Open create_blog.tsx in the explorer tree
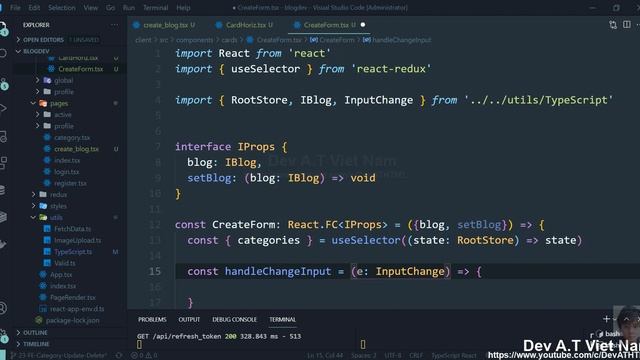The height and width of the screenshot is (360, 640). click(76, 149)
